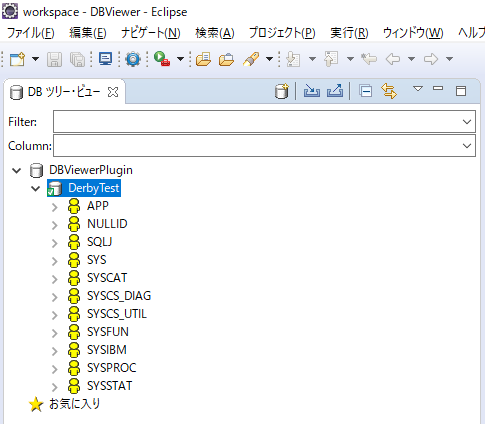Screen dimensions: 485x424
Task: Collapse the DerbyTest database node
Action: click(x=35, y=188)
